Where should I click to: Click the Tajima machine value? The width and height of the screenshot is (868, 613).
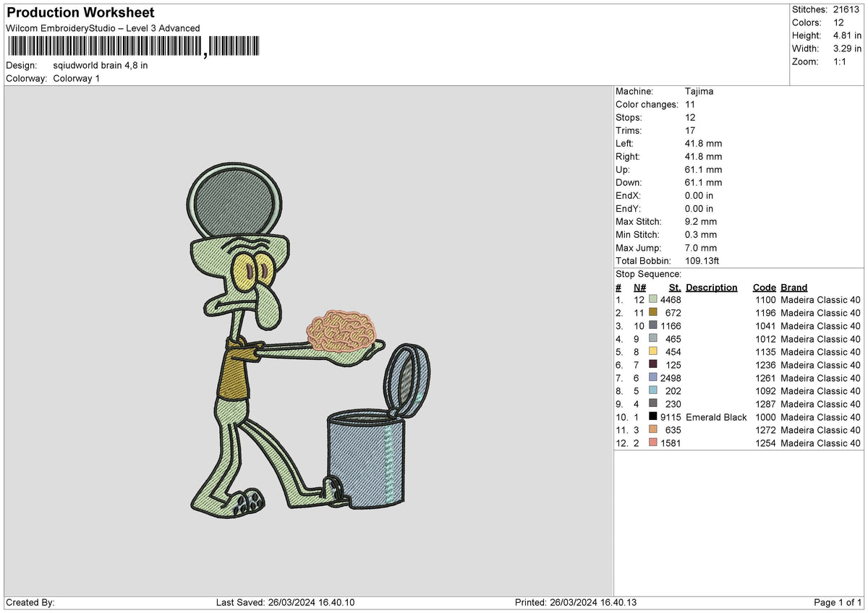tap(699, 91)
